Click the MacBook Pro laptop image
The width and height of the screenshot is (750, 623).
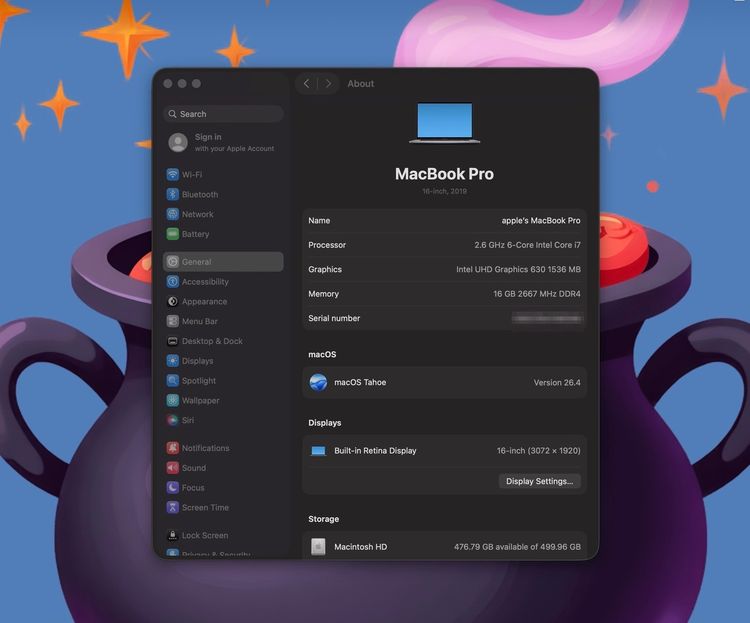[x=444, y=122]
